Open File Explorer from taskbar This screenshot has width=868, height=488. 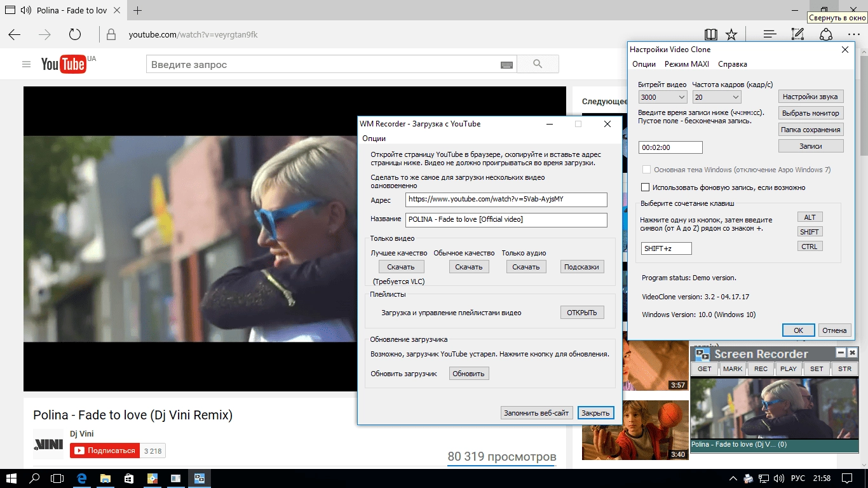(105, 478)
